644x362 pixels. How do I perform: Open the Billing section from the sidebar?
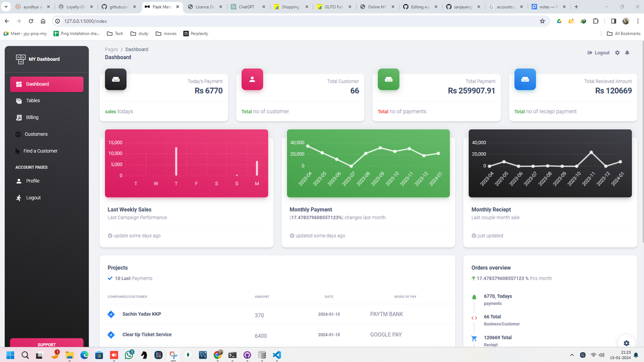[32, 117]
